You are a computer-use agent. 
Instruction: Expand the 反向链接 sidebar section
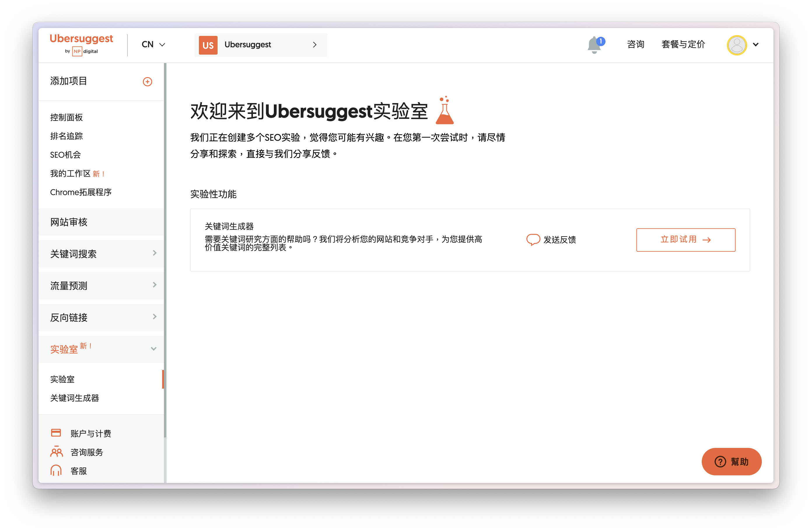[x=101, y=317]
